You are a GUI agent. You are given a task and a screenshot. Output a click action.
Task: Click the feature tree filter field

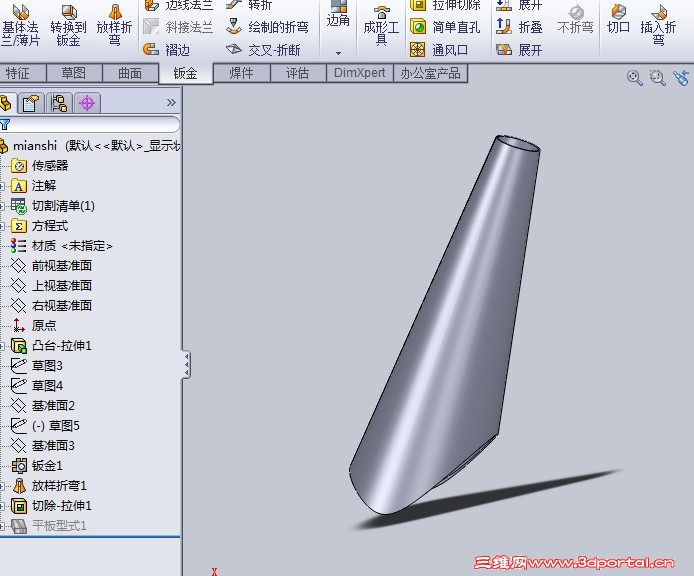(90, 124)
